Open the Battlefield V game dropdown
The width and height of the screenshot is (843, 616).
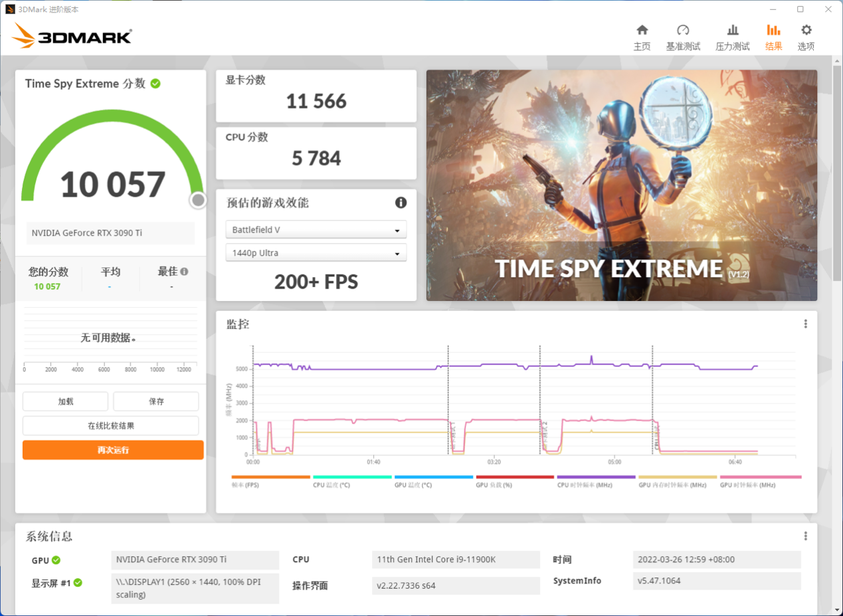pos(316,230)
